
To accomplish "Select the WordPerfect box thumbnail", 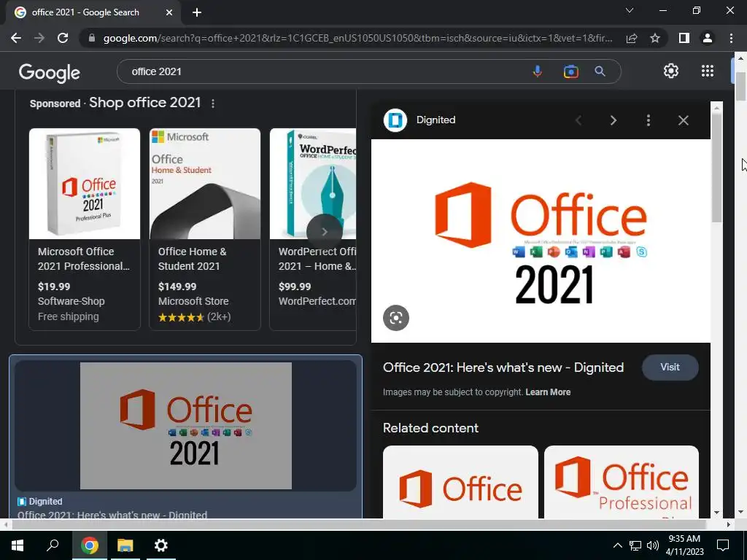I will [x=313, y=184].
